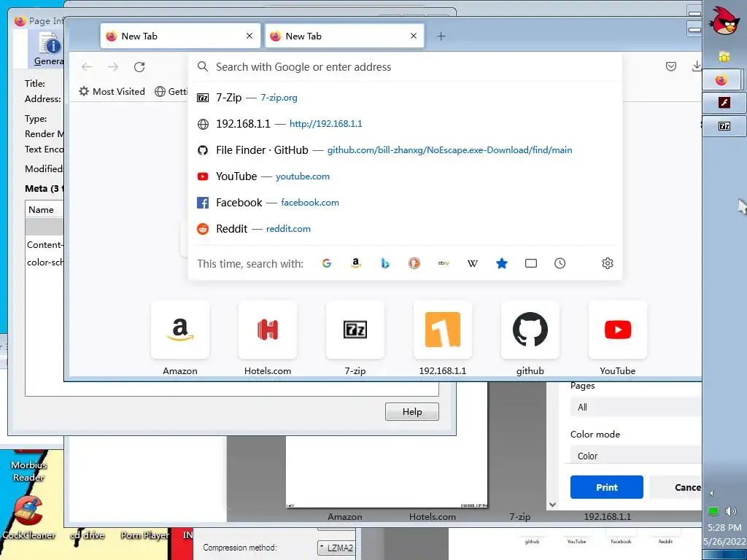Viewport: 747px width, 560px height.
Task: Open the Pocket save icon in toolbar
Action: 671,66
